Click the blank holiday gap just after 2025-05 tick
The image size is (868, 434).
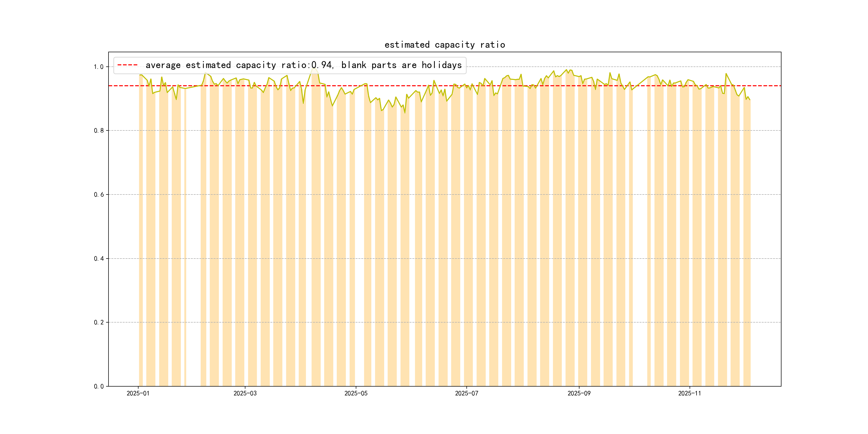[x=359, y=236]
